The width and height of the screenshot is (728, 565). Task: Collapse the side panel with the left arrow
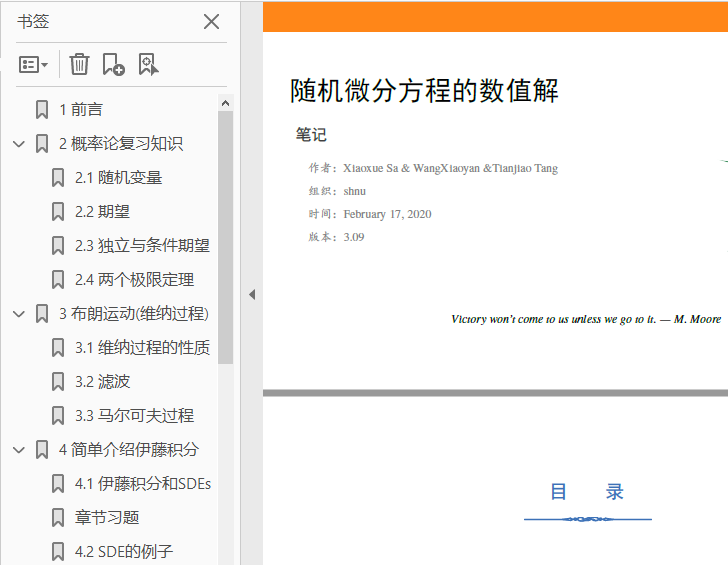(252, 294)
